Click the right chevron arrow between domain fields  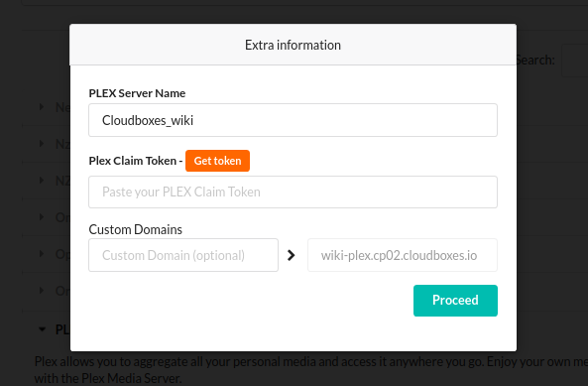(291, 255)
